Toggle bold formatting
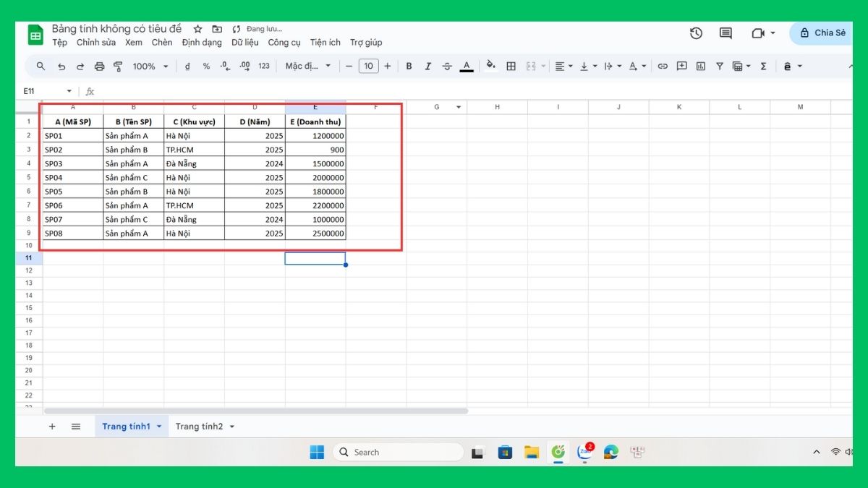The height and width of the screenshot is (488, 868). click(409, 67)
